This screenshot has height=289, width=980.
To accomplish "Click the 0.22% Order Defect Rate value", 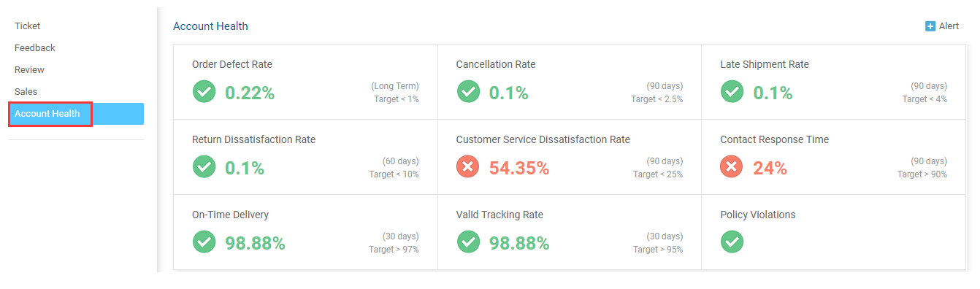I will (x=250, y=93).
